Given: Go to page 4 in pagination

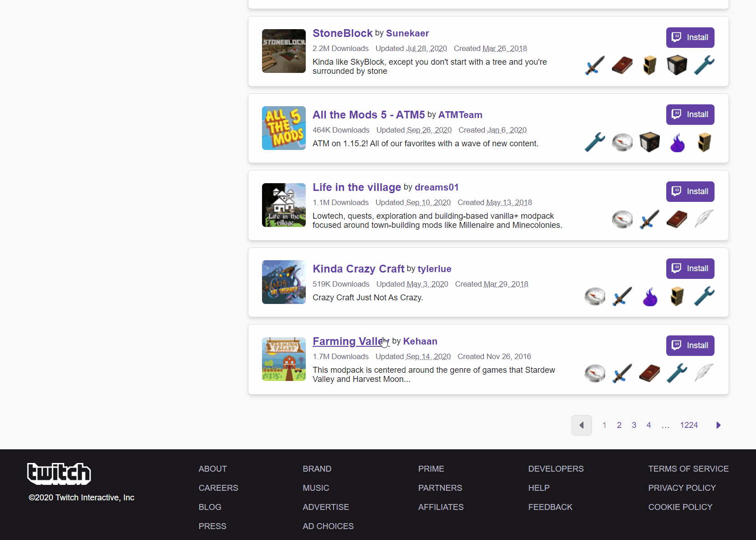Looking at the screenshot, I should point(648,425).
